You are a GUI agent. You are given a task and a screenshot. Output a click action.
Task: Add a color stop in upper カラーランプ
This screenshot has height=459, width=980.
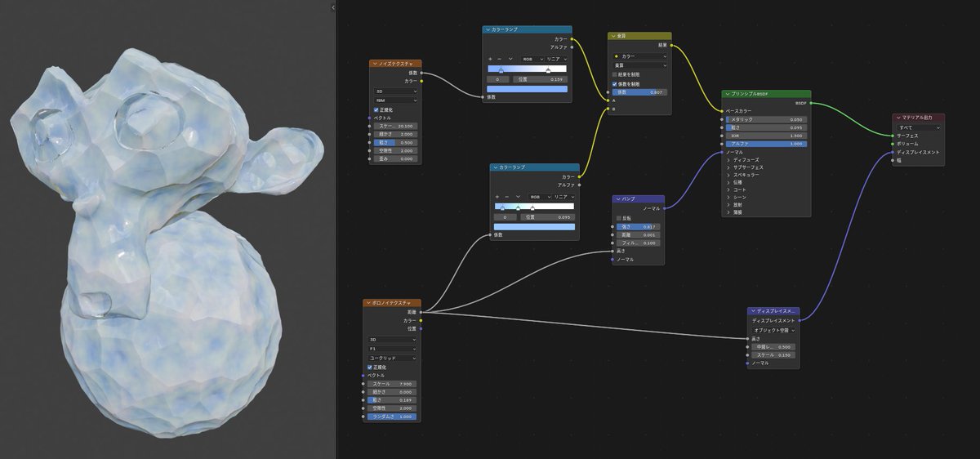coord(490,59)
